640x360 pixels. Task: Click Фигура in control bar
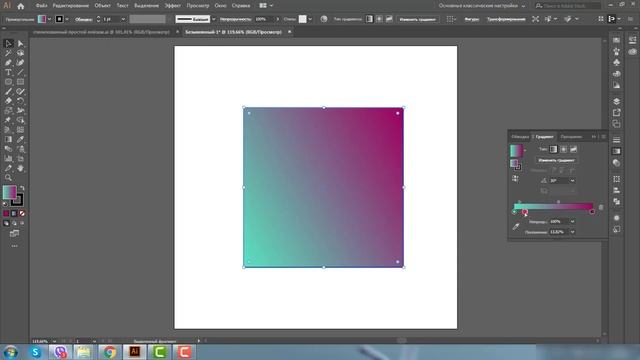tap(472, 19)
